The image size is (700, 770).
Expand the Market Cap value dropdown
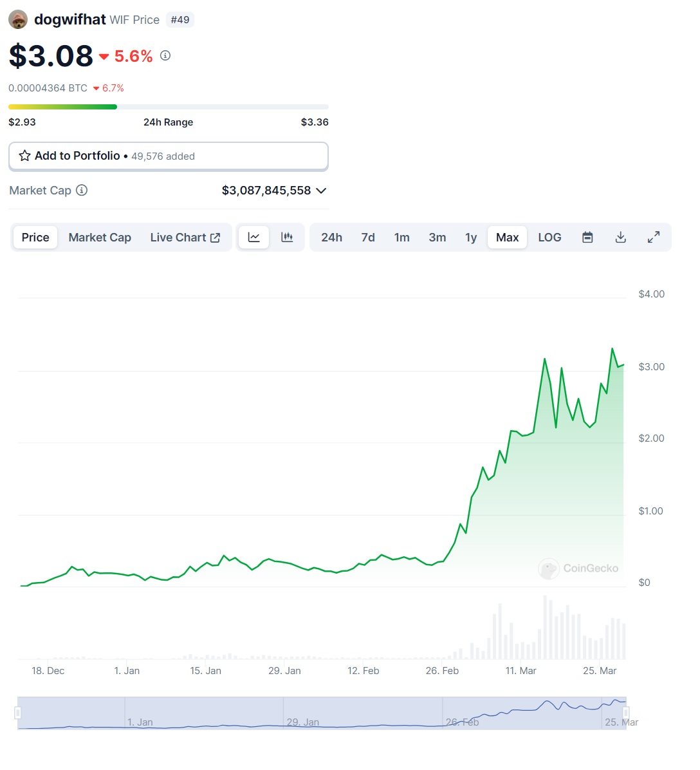(x=321, y=191)
